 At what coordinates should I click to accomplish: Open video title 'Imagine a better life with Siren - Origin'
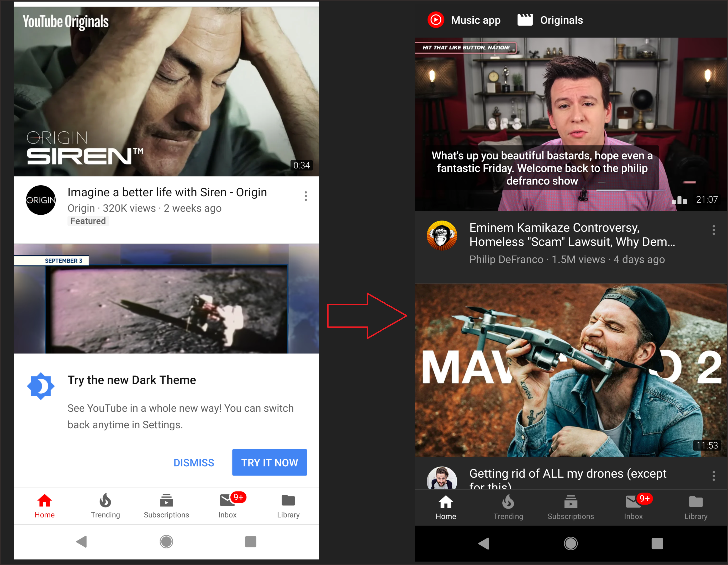click(x=167, y=192)
